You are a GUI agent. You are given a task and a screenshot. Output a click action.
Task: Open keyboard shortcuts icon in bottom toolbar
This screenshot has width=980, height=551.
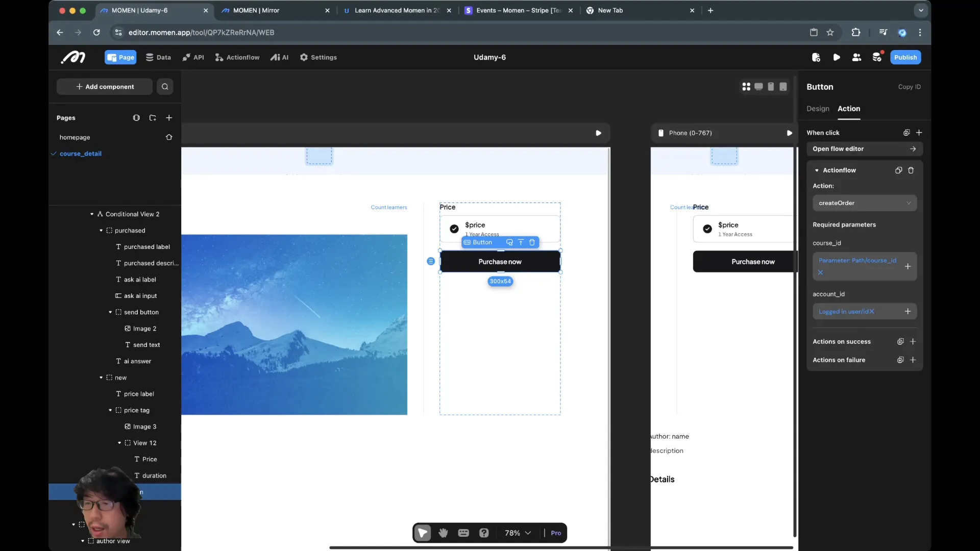pos(463,533)
